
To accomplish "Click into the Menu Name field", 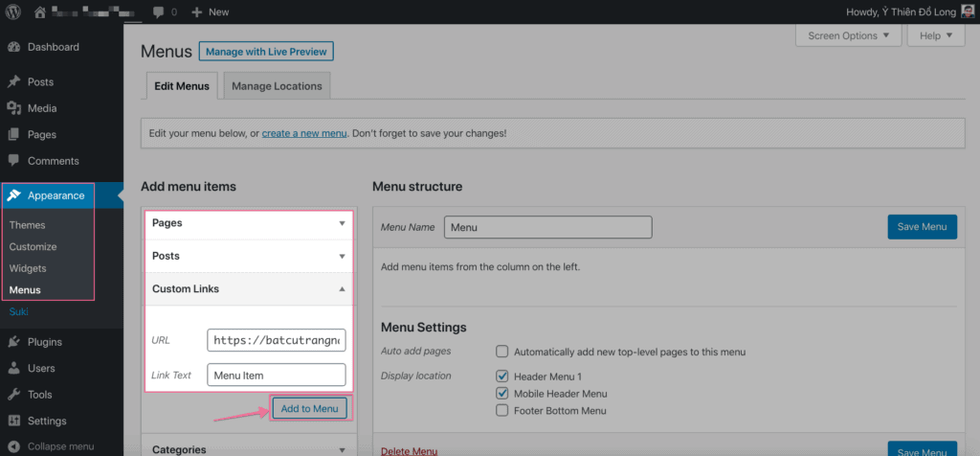I will click(548, 228).
